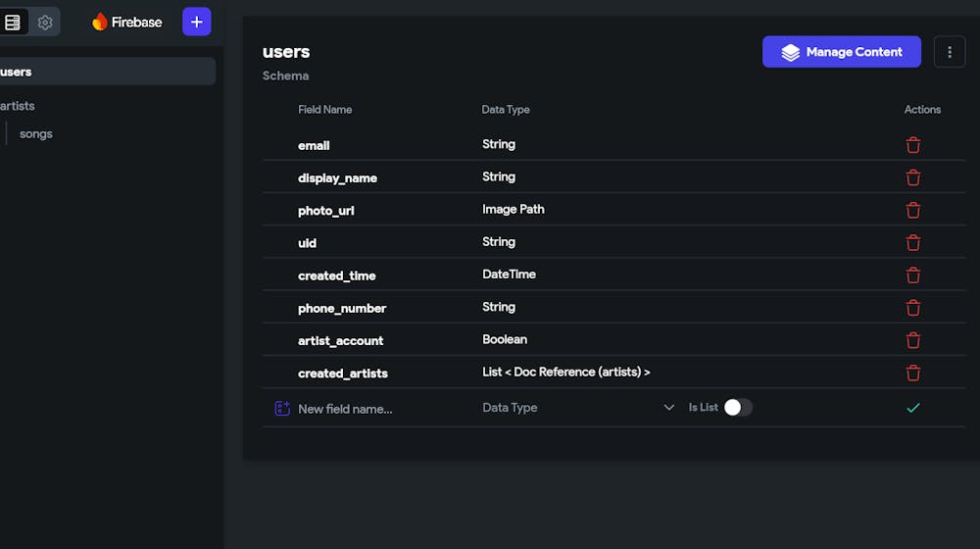Open the artists collection
The image size is (980, 549).
click(18, 106)
